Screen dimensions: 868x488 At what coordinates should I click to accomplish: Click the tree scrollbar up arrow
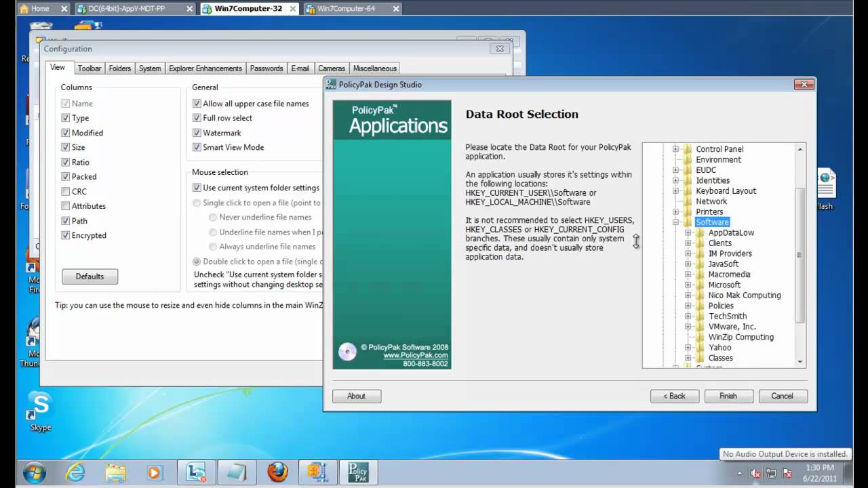click(x=800, y=149)
